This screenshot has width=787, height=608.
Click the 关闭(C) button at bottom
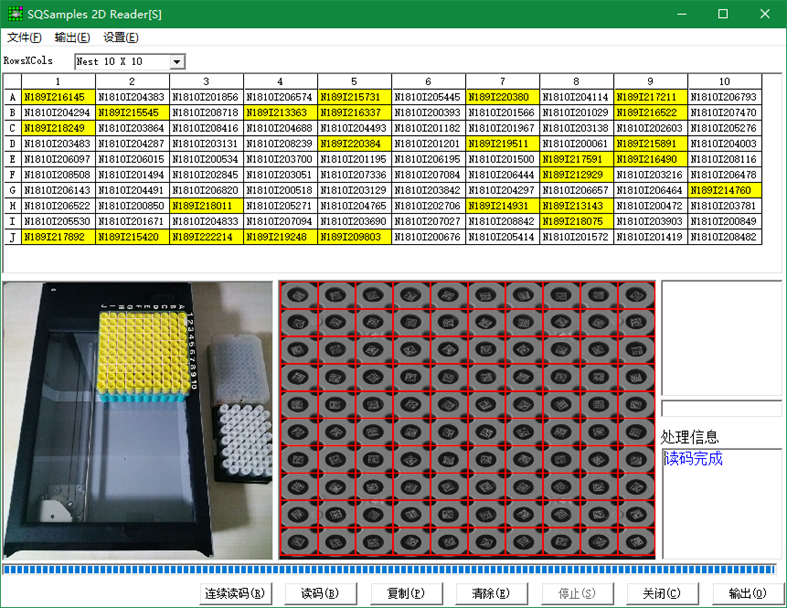(662, 593)
